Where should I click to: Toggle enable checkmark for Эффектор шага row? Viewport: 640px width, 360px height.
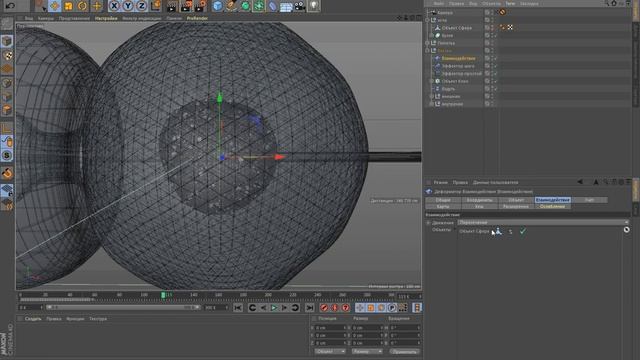495,66
